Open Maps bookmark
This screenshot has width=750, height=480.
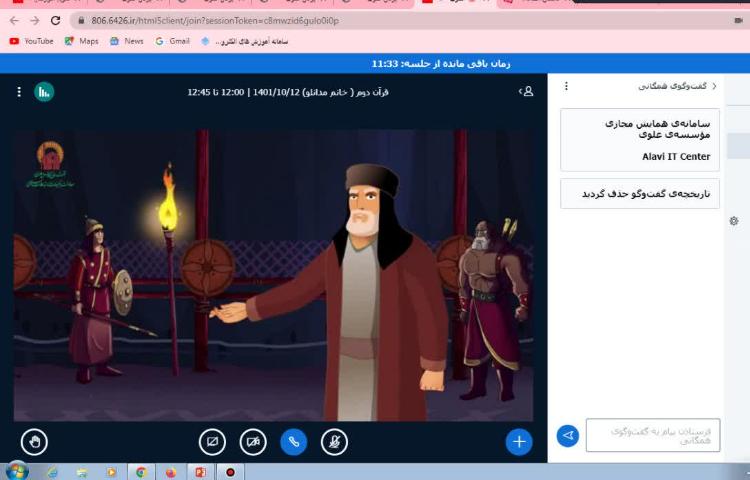point(82,41)
